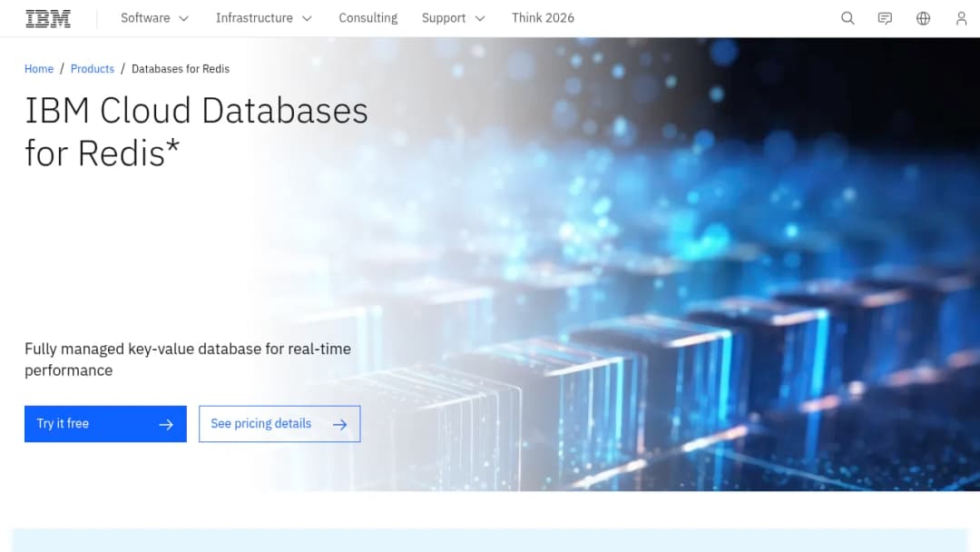Open the search magnifier icon
This screenshot has width=980, height=552.
click(x=848, y=18)
